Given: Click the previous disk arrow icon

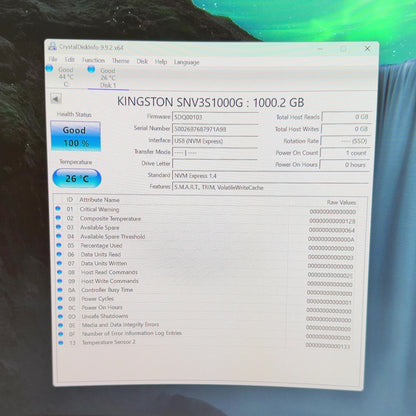Looking at the screenshot, I should (56, 99).
